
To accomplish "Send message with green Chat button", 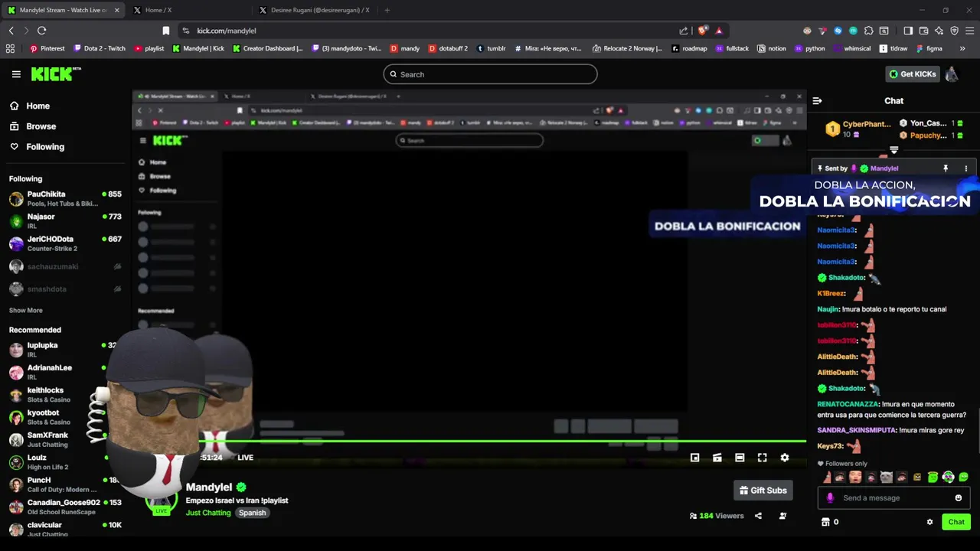I will coord(956,522).
